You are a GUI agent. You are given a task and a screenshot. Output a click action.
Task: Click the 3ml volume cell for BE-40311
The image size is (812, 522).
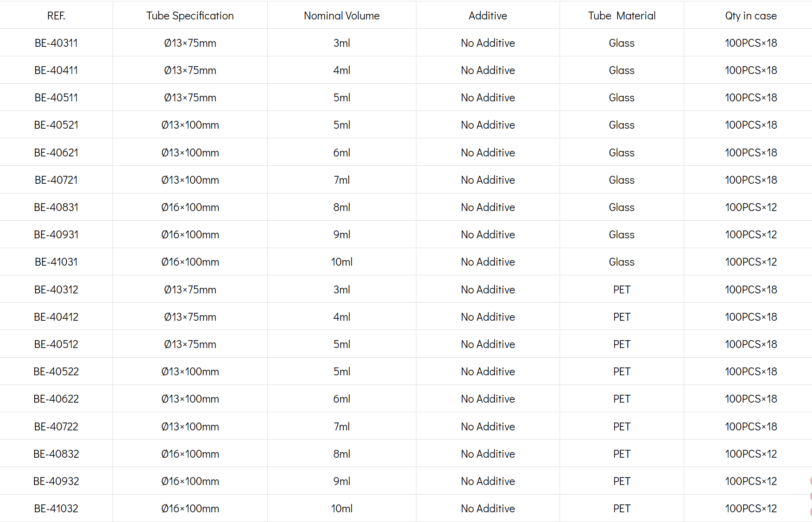point(341,43)
